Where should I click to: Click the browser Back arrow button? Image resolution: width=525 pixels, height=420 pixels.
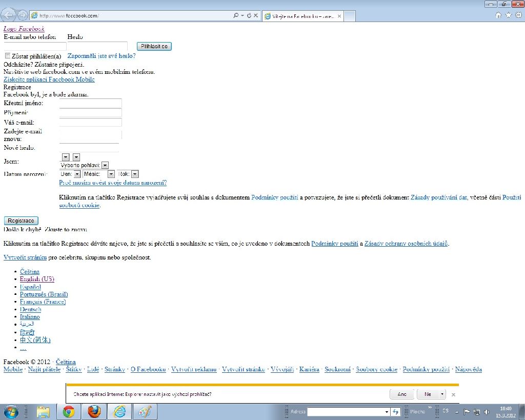(8, 15)
